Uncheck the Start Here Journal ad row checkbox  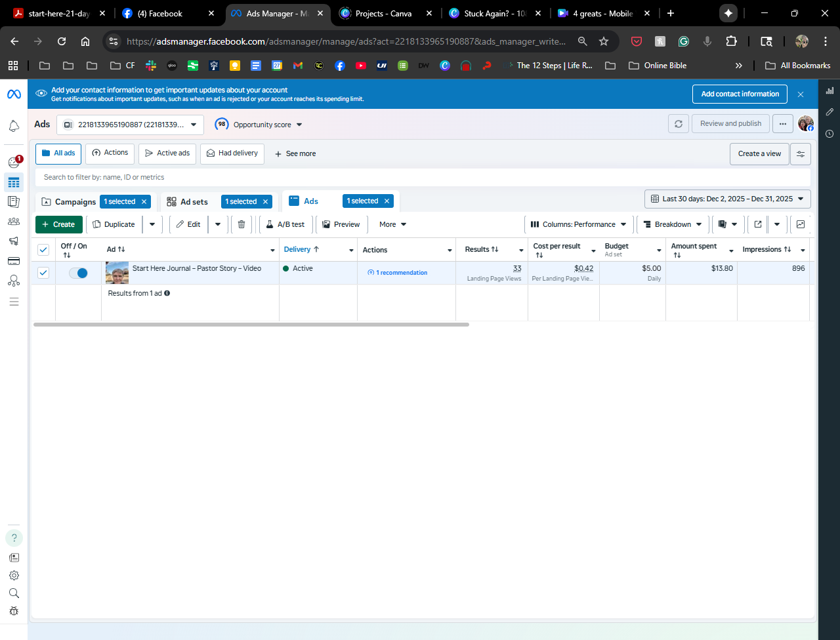pyautogui.click(x=43, y=273)
